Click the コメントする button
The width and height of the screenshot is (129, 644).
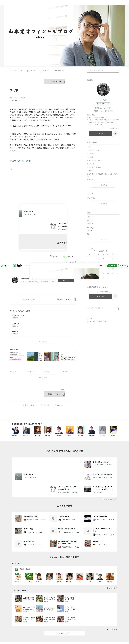[x=69, y=257]
